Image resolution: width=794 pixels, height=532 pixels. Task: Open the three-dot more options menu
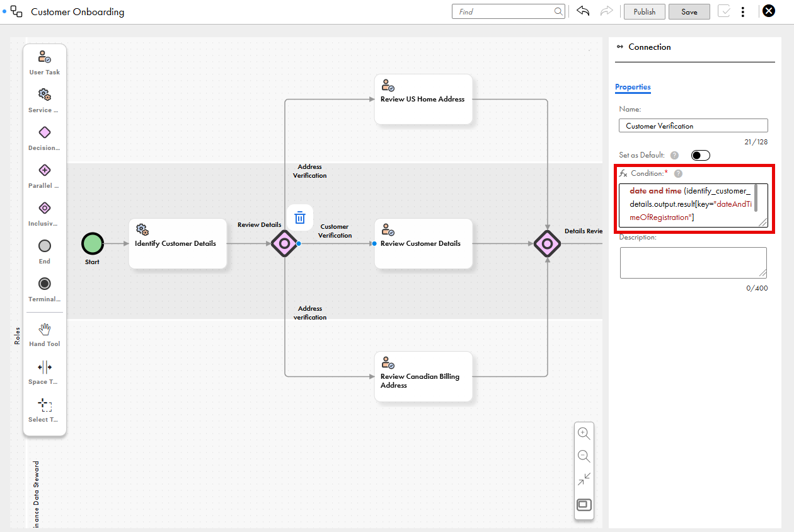coord(744,11)
